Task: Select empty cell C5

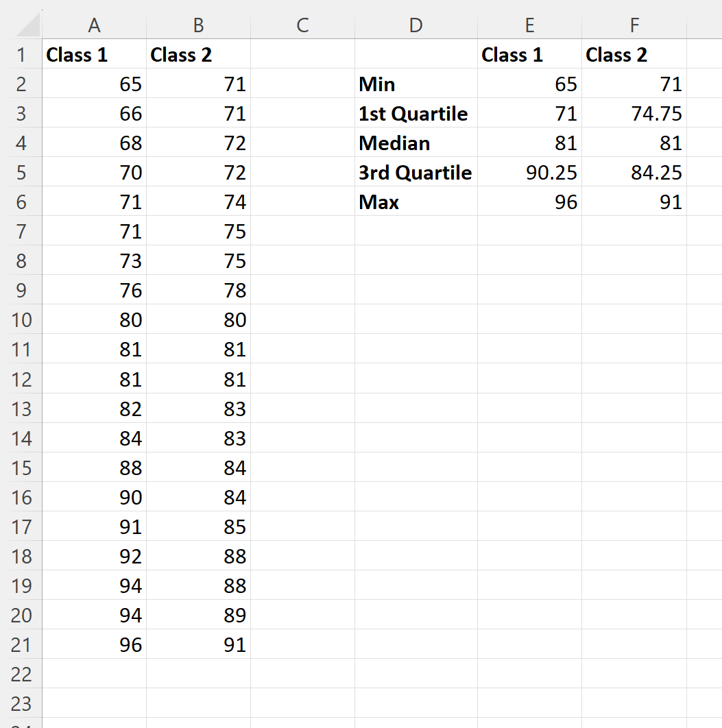Action: (x=303, y=172)
